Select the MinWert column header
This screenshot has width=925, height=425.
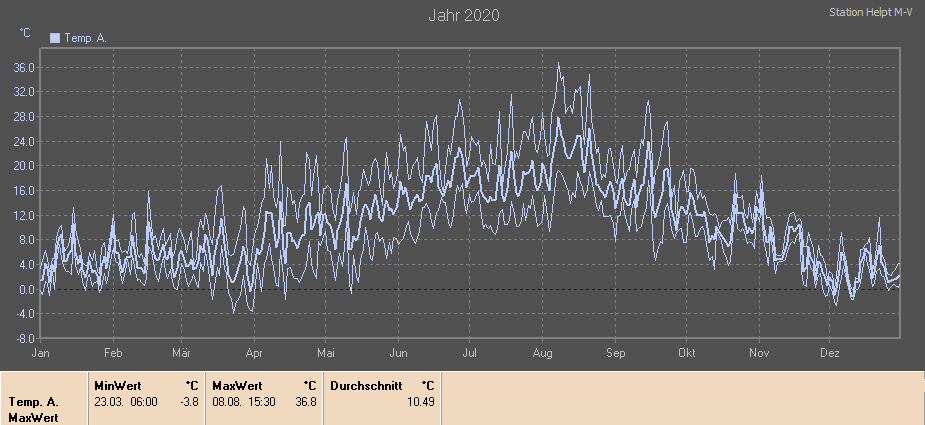pyautogui.click(x=117, y=385)
